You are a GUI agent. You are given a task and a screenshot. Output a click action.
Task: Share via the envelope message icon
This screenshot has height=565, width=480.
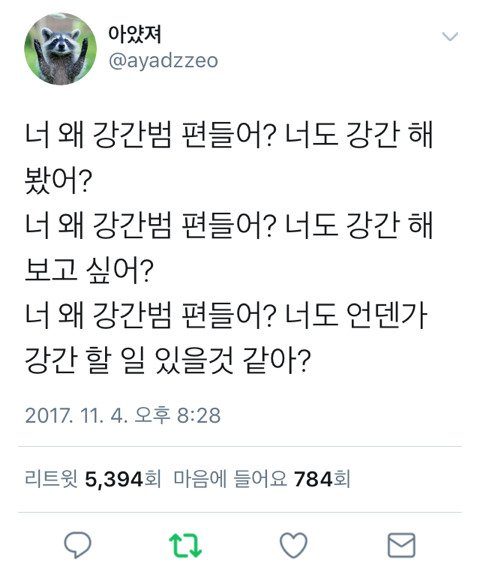click(x=401, y=545)
